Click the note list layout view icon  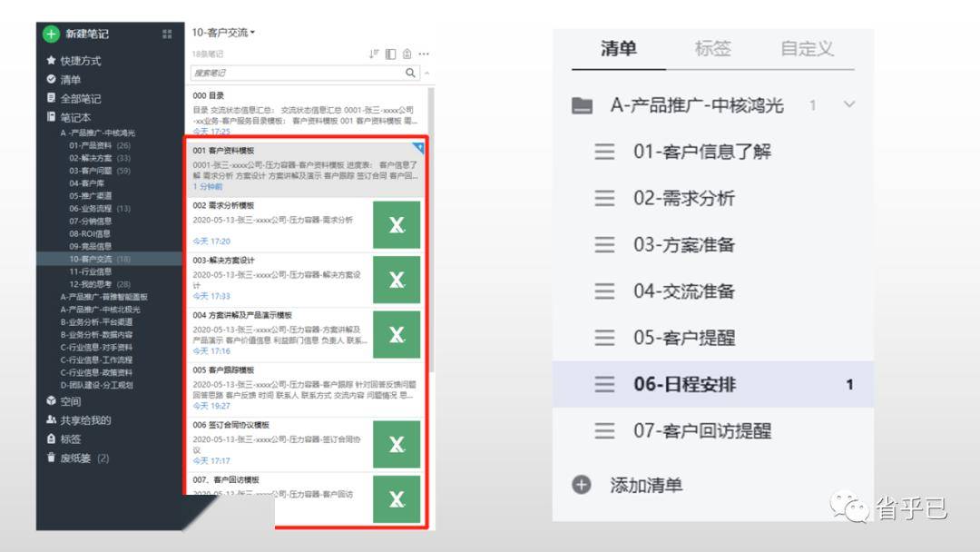point(390,54)
